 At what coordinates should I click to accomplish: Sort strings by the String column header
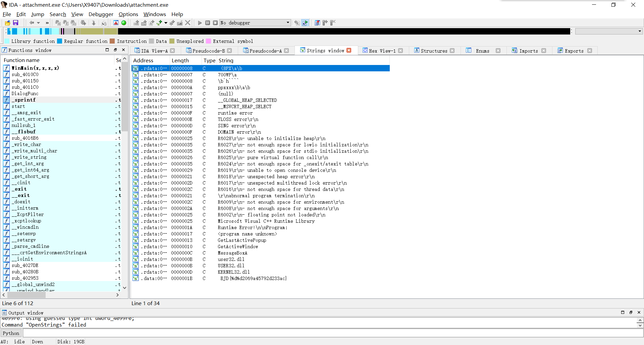coord(303,60)
